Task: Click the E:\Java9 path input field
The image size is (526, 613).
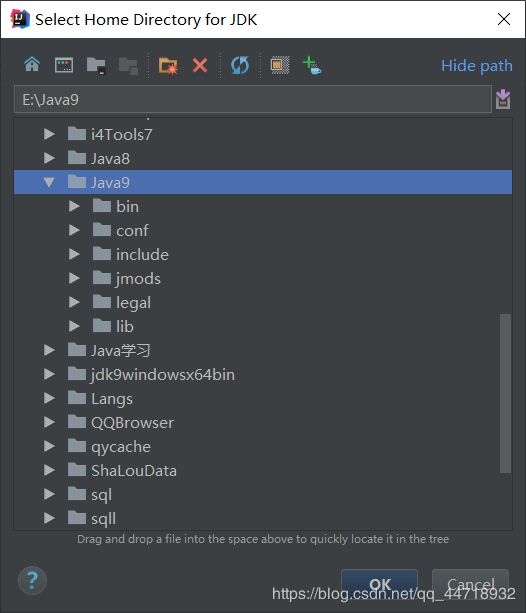Action: [253, 99]
